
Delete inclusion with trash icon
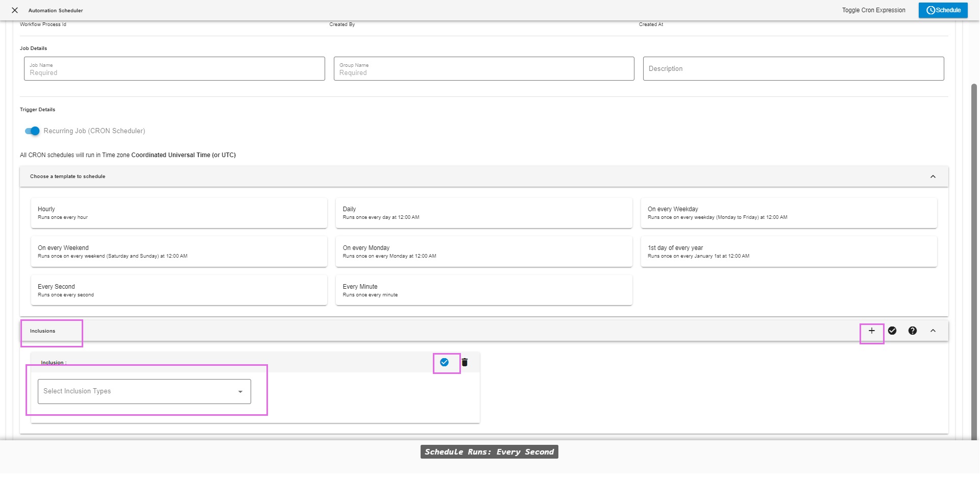464,362
